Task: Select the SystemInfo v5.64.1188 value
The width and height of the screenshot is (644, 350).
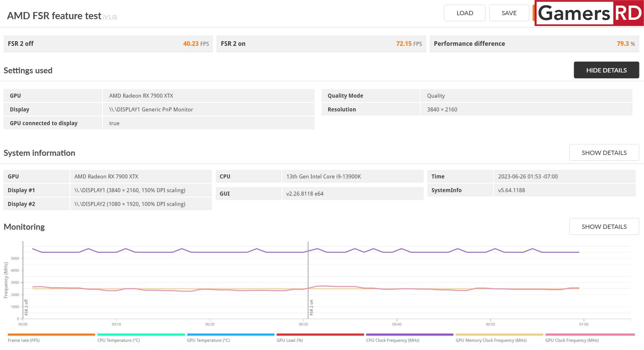Action: tap(512, 190)
